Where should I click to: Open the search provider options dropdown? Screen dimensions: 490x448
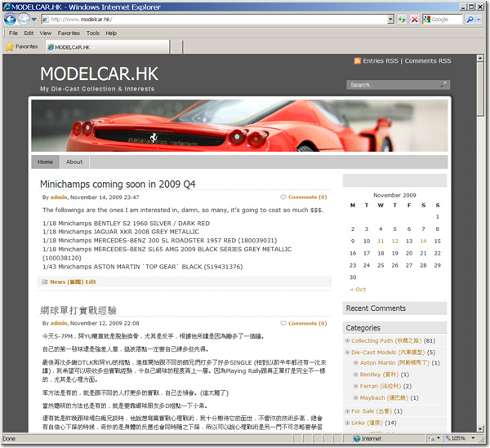pyautogui.click(x=479, y=20)
